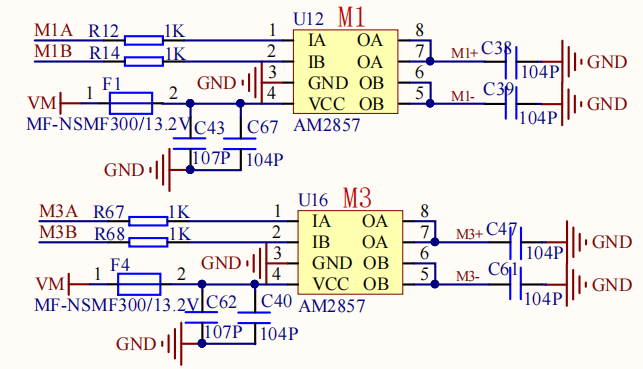This screenshot has width=643, height=369.
Task: Click the VCC pin label inside U12
Action: point(327,104)
